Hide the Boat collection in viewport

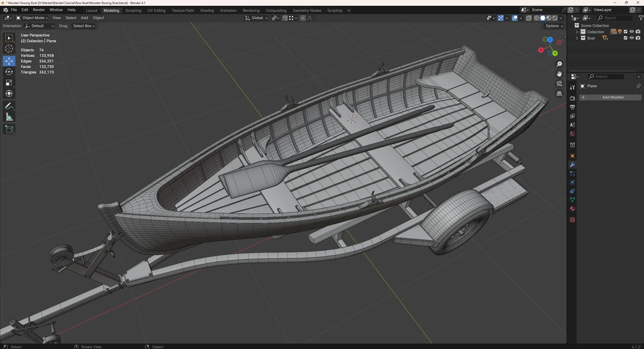[632, 38]
